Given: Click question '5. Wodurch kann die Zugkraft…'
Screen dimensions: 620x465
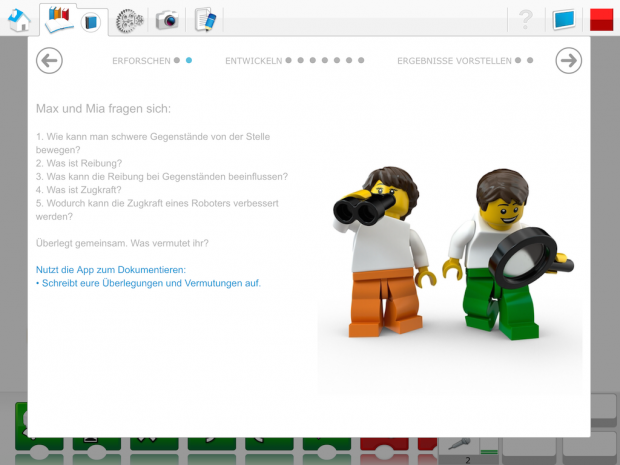Looking at the screenshot, I should tap(157, 210).
